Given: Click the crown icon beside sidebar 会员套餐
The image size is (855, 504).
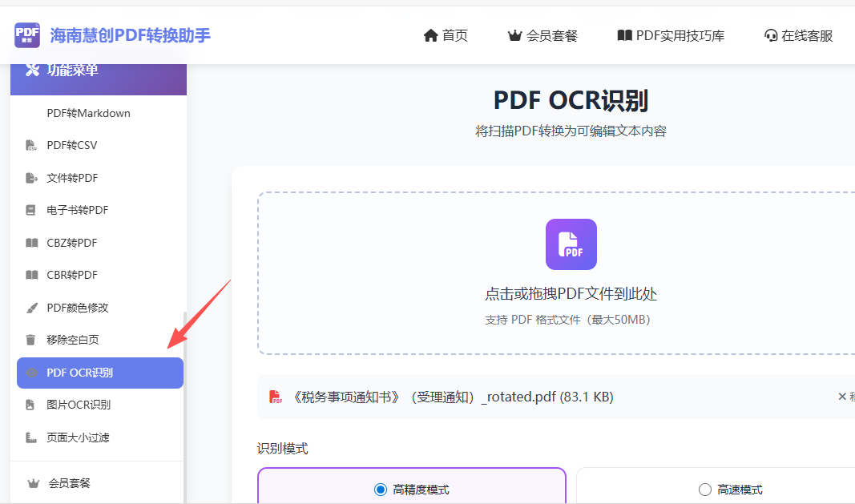Looking at the screenshot, I should (34, 483).
